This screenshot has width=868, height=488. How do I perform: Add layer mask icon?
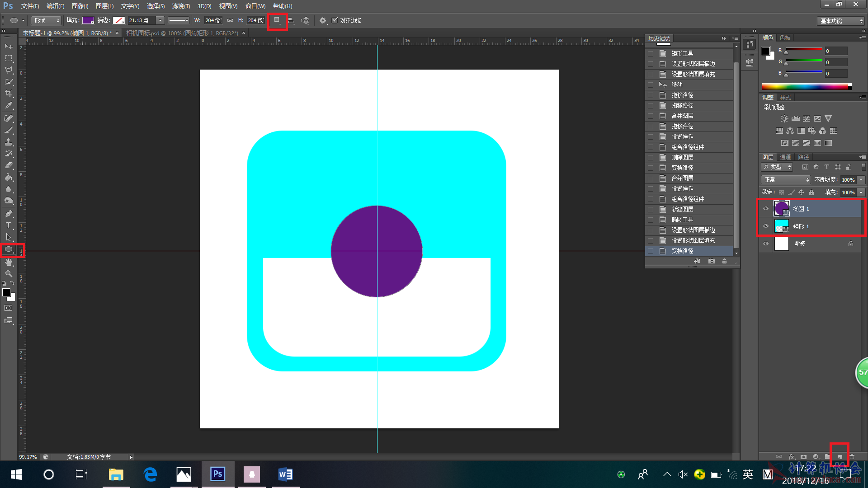803,457
